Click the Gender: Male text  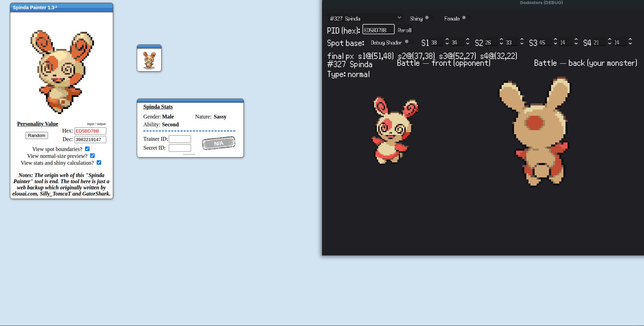pos(158,117)
